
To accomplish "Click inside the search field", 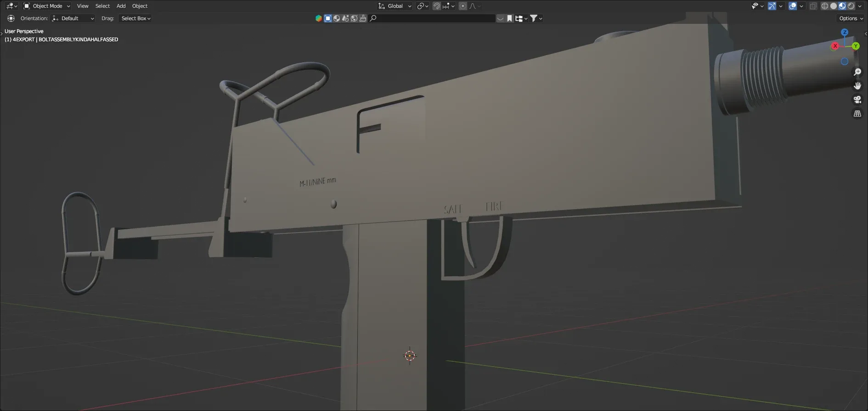I will click(x=432, y=18).
